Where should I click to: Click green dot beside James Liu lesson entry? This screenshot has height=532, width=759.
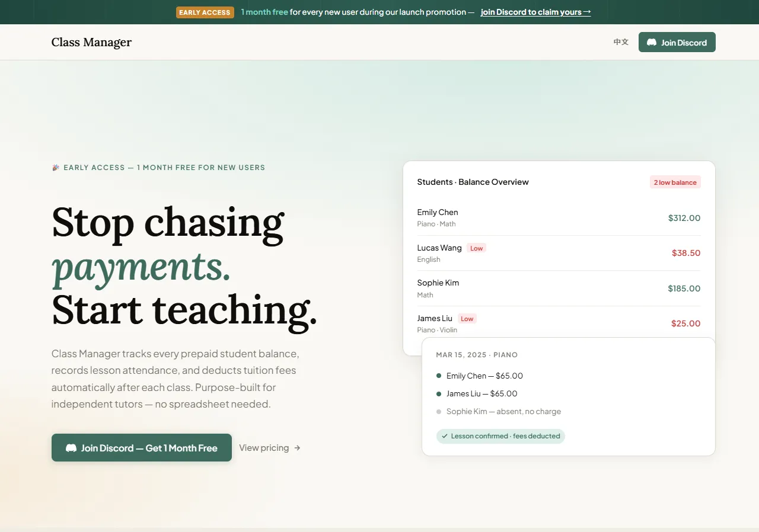439,393
